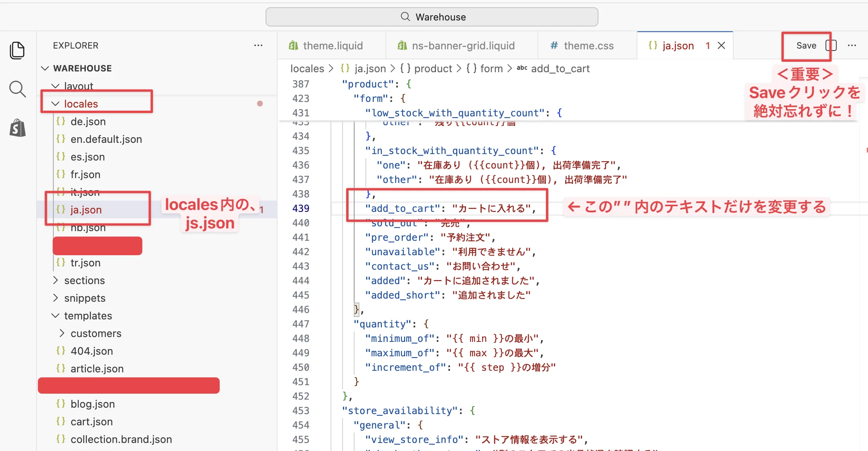Viewport: 868px width, 451px height.
Task: Expand the snippets folder
Action: (55, 298)
